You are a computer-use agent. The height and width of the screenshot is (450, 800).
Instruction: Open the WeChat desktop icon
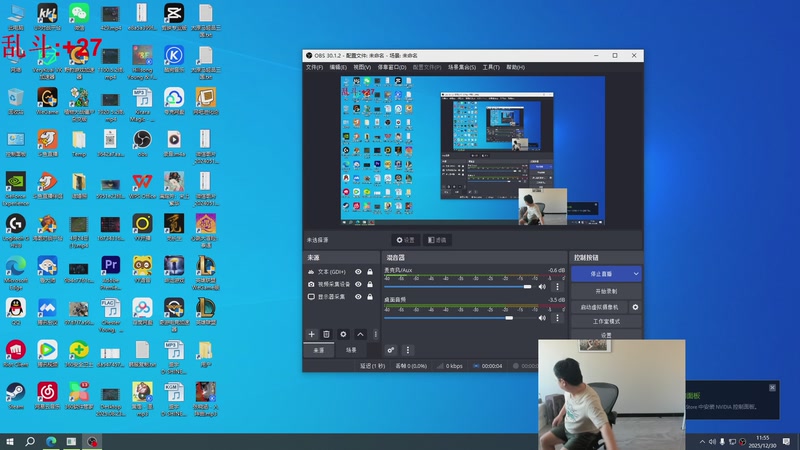[79, 17]
